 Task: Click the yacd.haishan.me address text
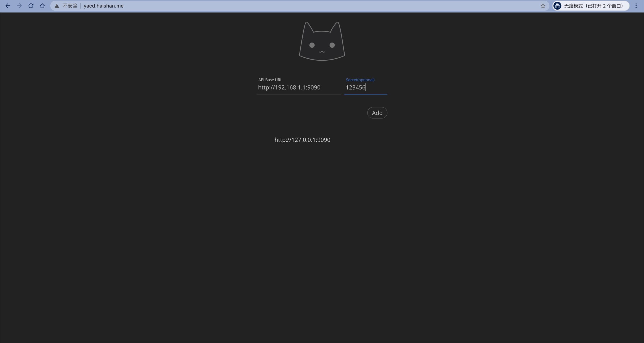(x=103, y=6)
